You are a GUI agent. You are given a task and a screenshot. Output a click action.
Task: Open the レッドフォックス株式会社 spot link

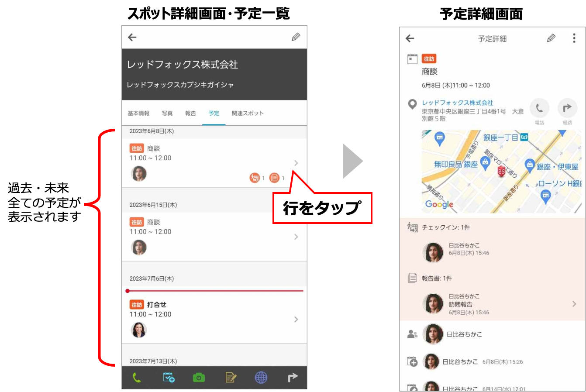click(457, 103)
